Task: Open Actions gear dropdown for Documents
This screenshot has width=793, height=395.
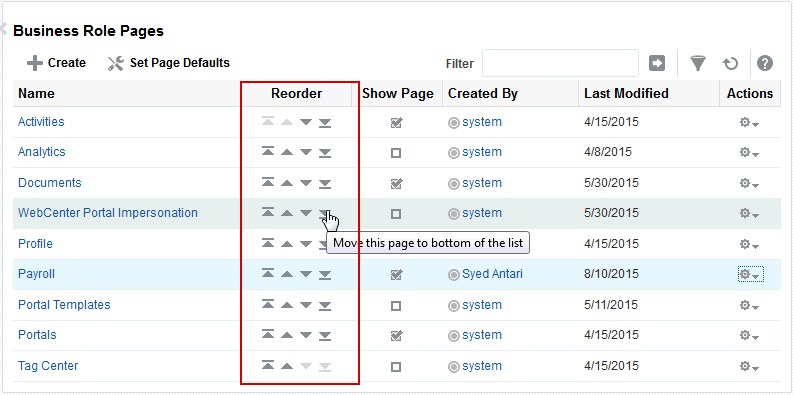Action: click(750, 183)
